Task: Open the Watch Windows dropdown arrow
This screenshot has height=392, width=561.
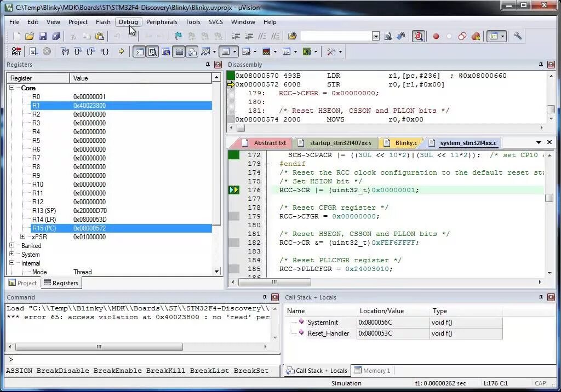Action: click(x=214, y=52)
